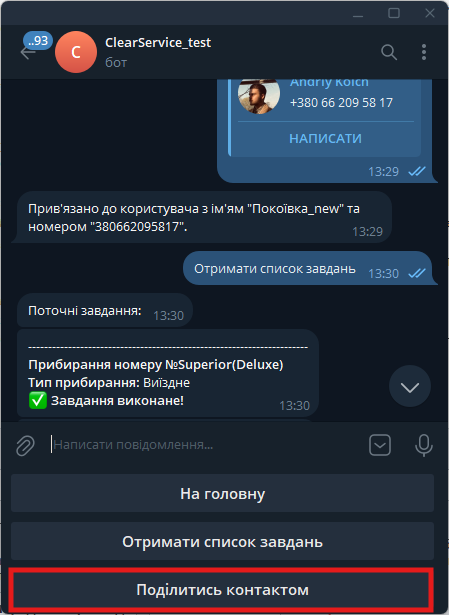Open ClearService_test bot avatar

coord(76,52)
